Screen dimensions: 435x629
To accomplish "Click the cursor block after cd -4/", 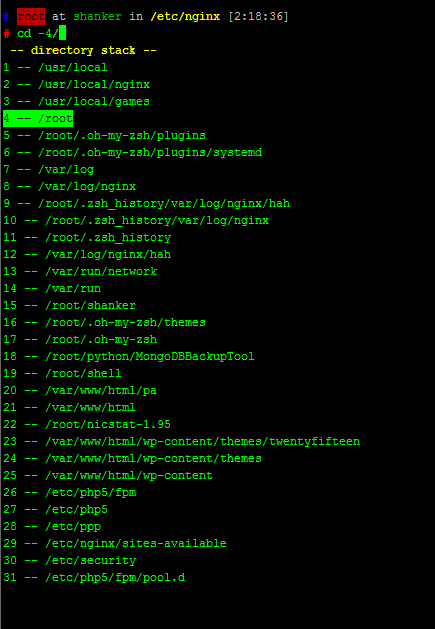I will click(x=62, y=33).
